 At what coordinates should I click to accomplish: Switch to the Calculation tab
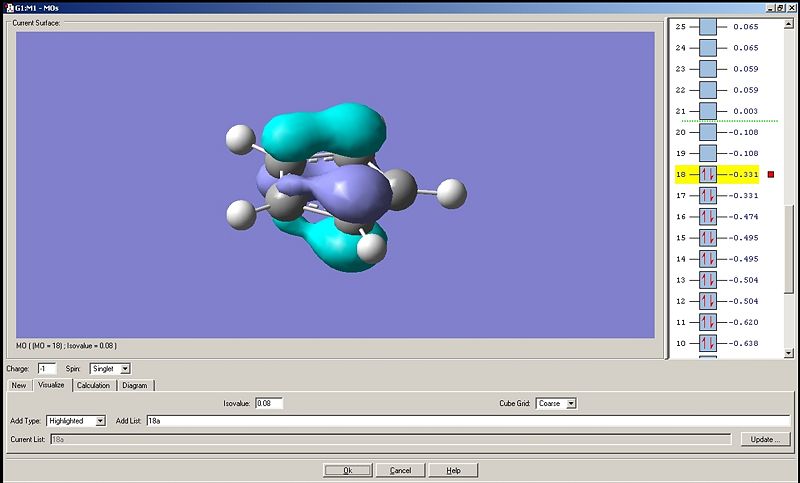point(93,385)
